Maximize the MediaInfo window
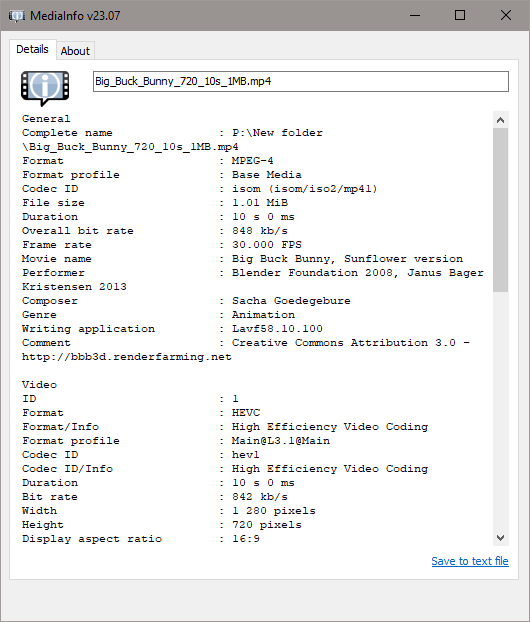Screen dimensions: 530x622 (460, 15)
